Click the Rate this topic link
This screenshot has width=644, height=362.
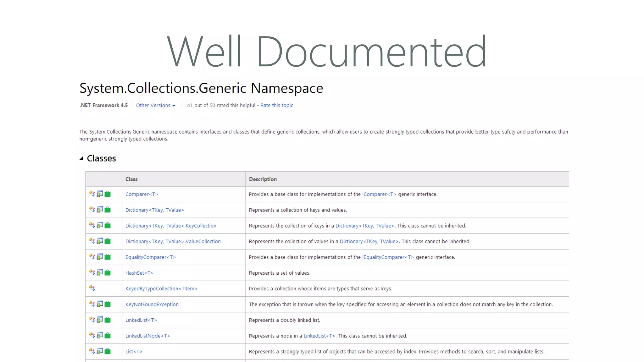coord(276,106)
